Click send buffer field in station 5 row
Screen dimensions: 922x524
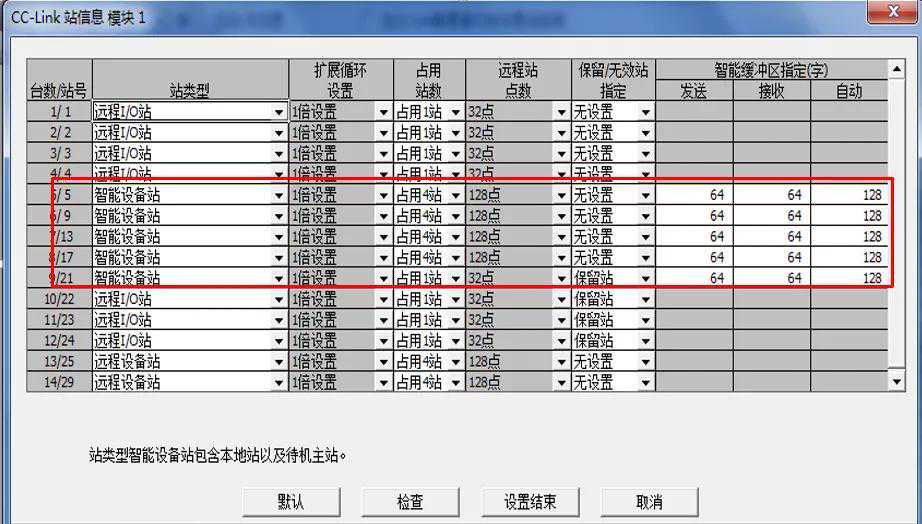coord(694,195)
